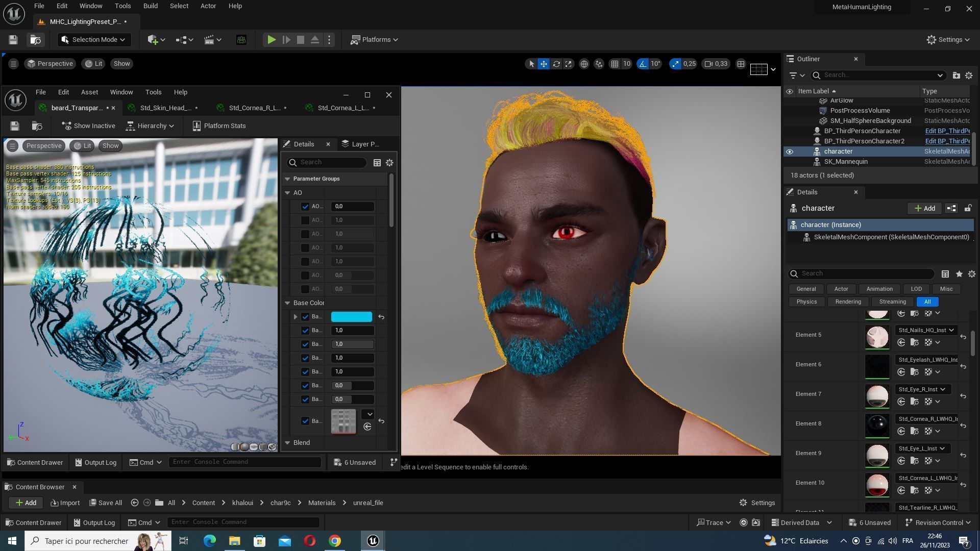Click the save level floppy icon
This screenshot has width=980, height=551.
click(13, 40)
